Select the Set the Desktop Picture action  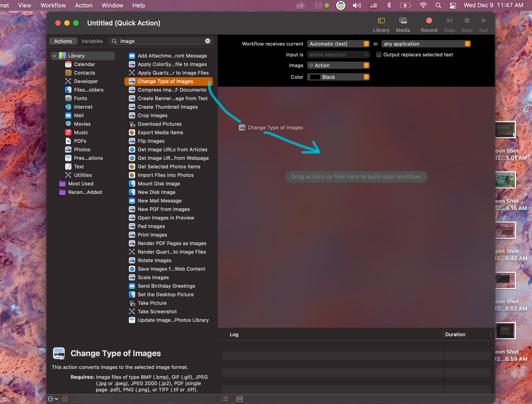(x=166, y=294)
